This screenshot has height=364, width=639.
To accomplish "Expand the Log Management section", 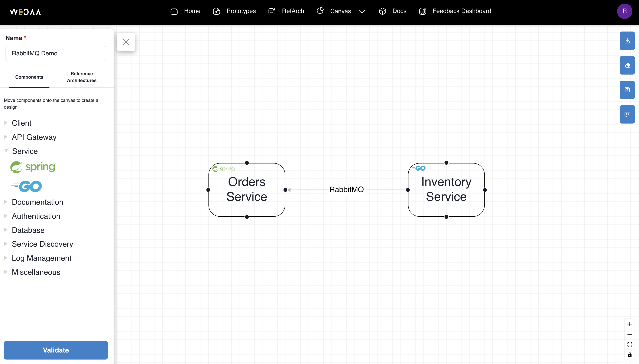I will [x=56, y=258].
